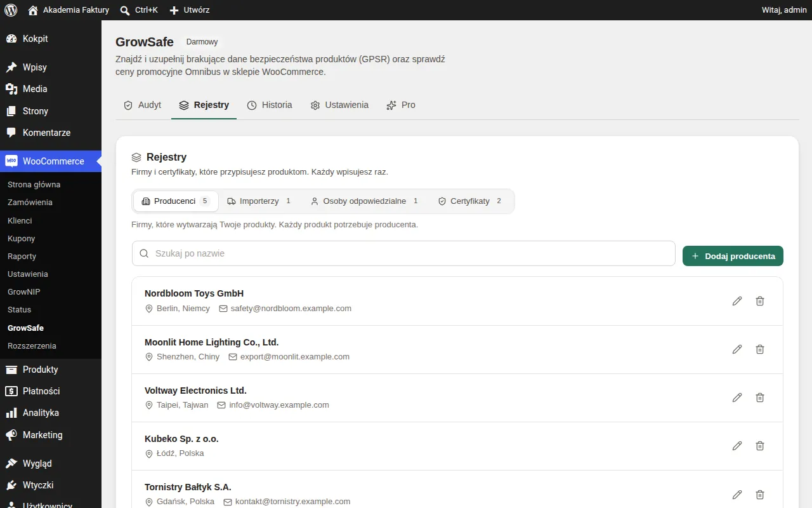Delete the Nordbloom Toys GmbH producer

(760, 301)
